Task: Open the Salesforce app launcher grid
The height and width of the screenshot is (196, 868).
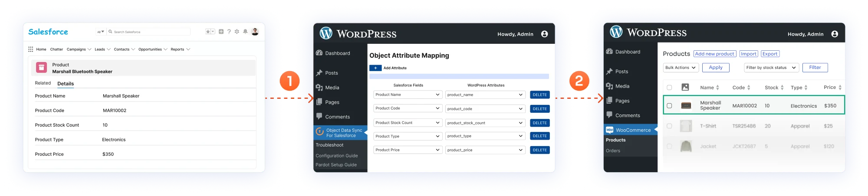Action: pyautogui.click(x=30, y=49)
